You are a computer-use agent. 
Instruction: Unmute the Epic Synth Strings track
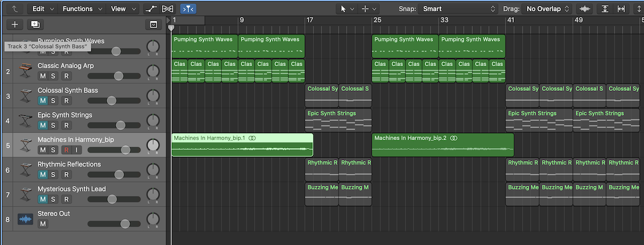pos(42,125)
